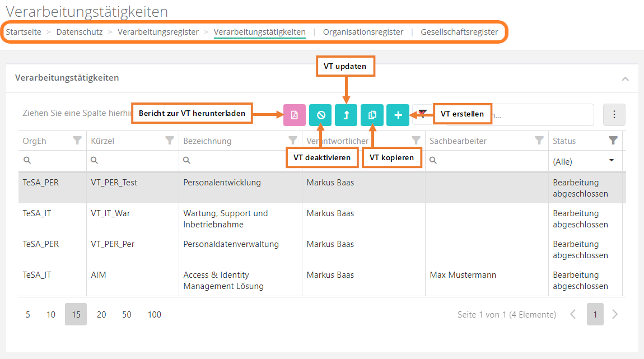Viewport: 644px width, 359px height.
Task: Click the update VT arrow button
Action: [x=346, y=115]
